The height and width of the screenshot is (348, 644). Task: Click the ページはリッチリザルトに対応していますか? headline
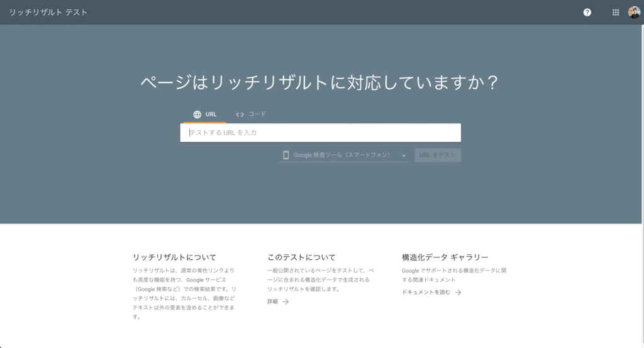319,82
